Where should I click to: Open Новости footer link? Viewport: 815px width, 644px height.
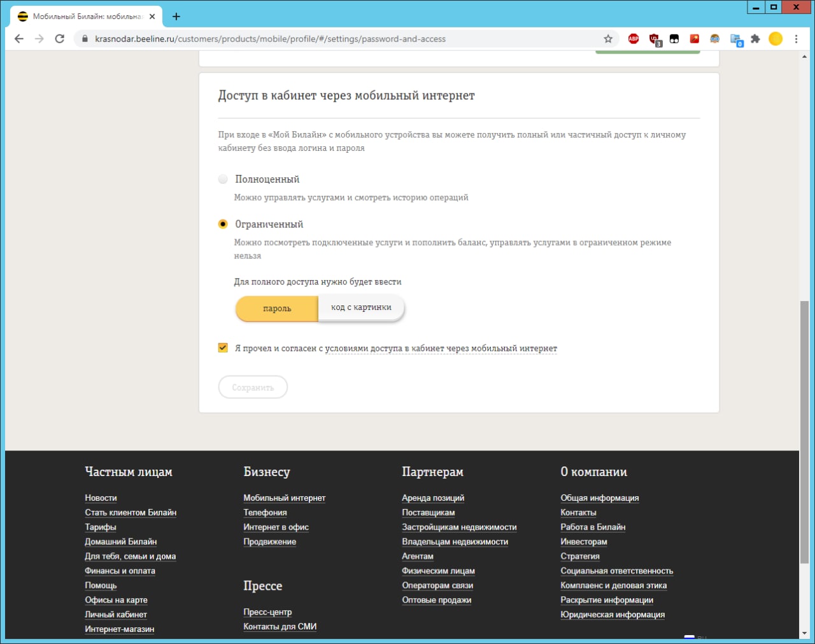[101, 498]
